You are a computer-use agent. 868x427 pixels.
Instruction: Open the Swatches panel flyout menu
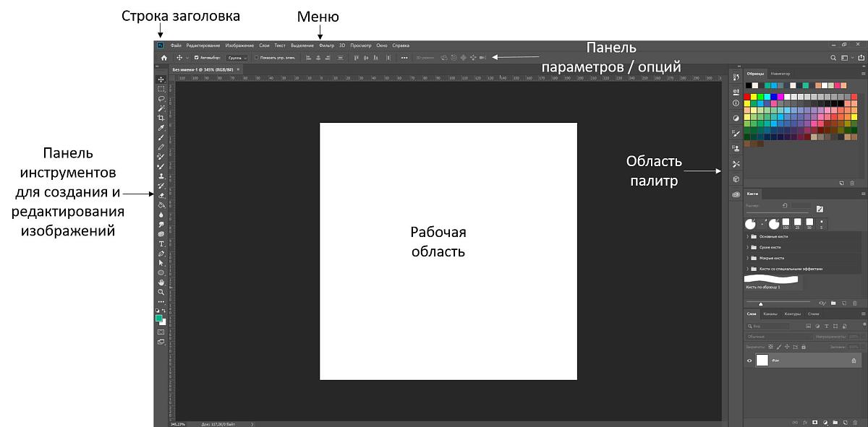point(864,74)
